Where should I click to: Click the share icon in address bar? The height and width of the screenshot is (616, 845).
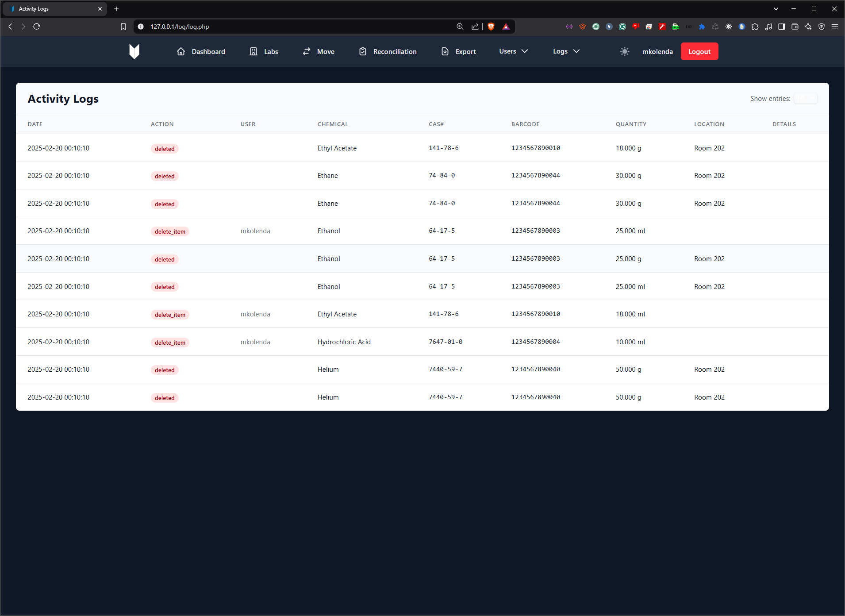point(475,27)
